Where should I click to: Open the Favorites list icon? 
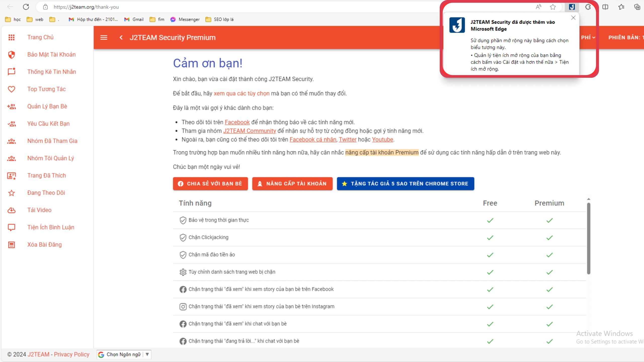[x=621, y=7]
